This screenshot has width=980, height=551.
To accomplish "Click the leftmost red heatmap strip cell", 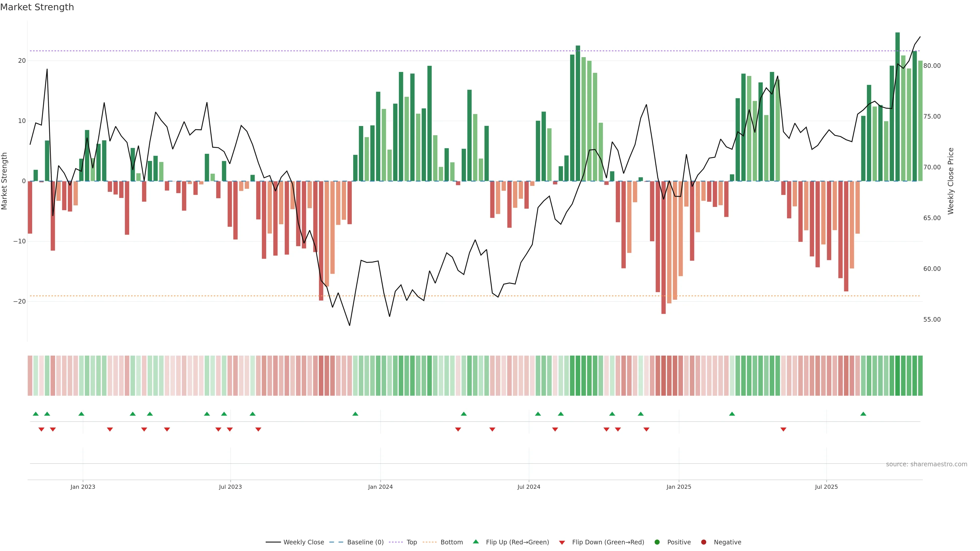I will [30, 375].
